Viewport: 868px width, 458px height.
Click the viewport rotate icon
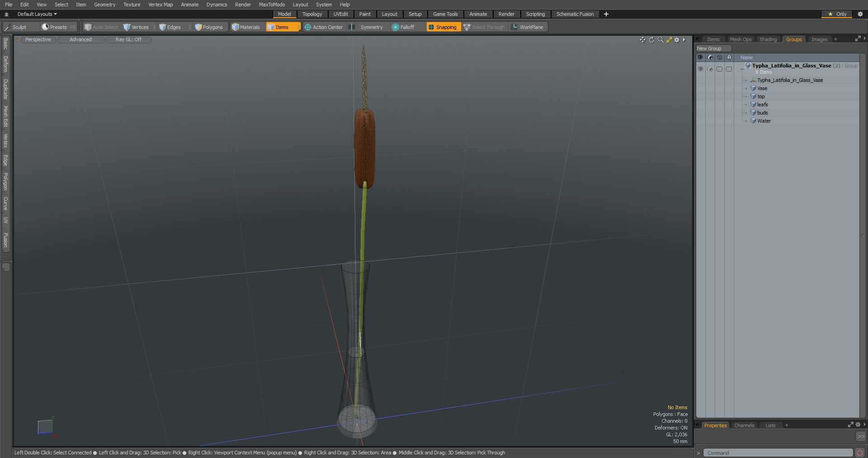click(651, 40)
